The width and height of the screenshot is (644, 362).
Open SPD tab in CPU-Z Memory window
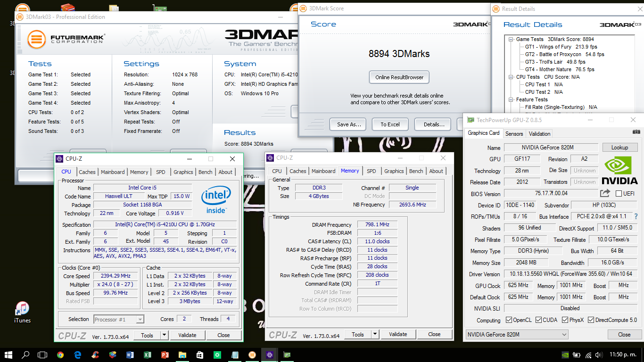tap(372, 171)
